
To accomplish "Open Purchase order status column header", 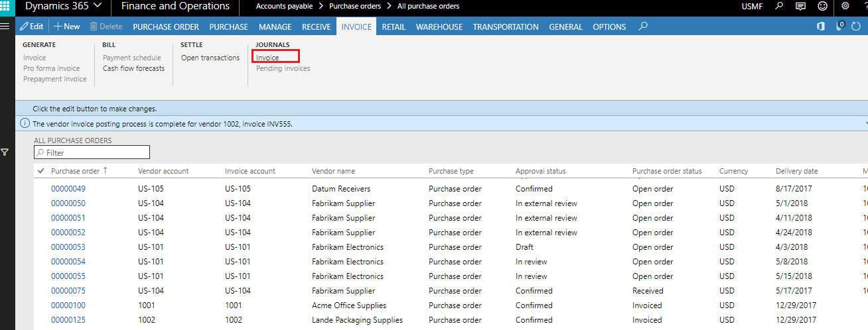I will [x=667, y=171].
